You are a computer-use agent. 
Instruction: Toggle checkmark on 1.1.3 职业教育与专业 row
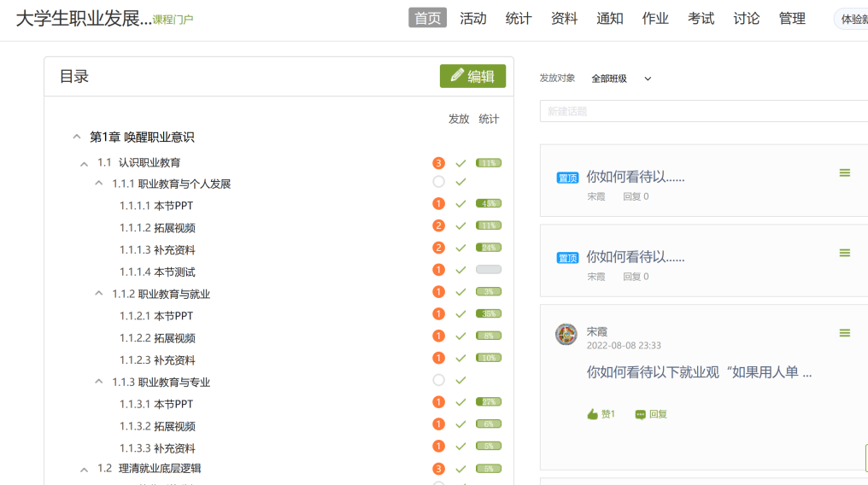460,380
